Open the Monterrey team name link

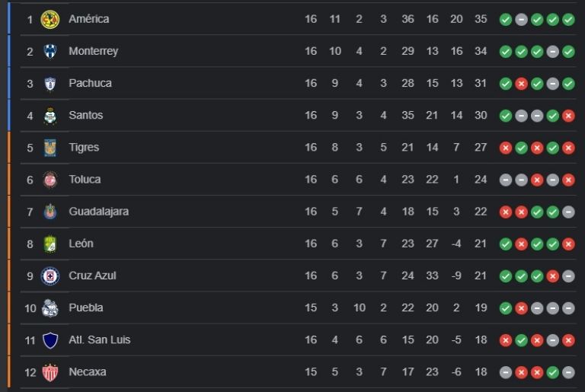pyautogui.click(x=93, y=52)
